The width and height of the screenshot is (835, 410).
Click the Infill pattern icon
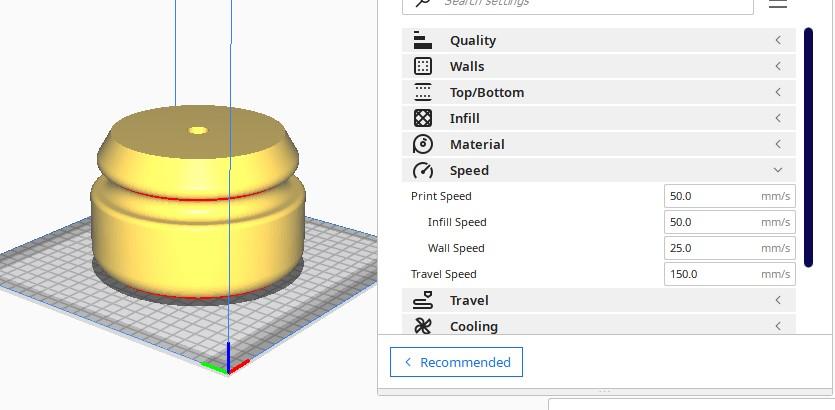(422, 118)
